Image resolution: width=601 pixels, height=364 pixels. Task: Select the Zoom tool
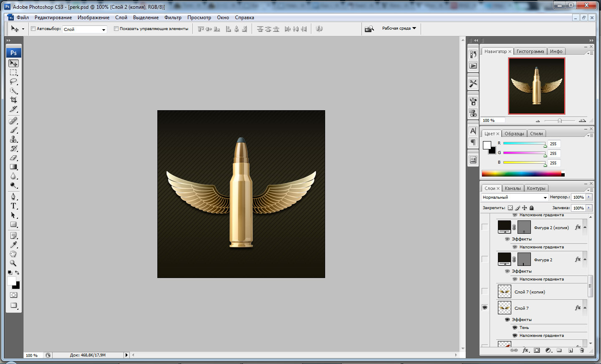click(14, 263)
